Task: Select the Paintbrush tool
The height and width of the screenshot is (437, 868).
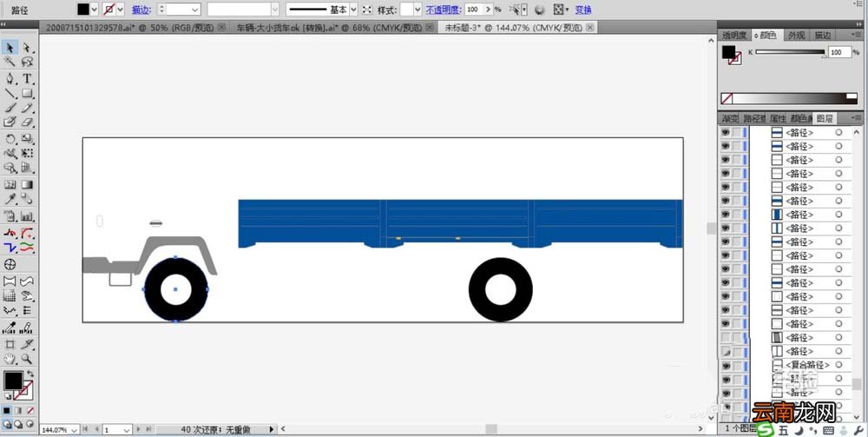Action: coord(10,108)
